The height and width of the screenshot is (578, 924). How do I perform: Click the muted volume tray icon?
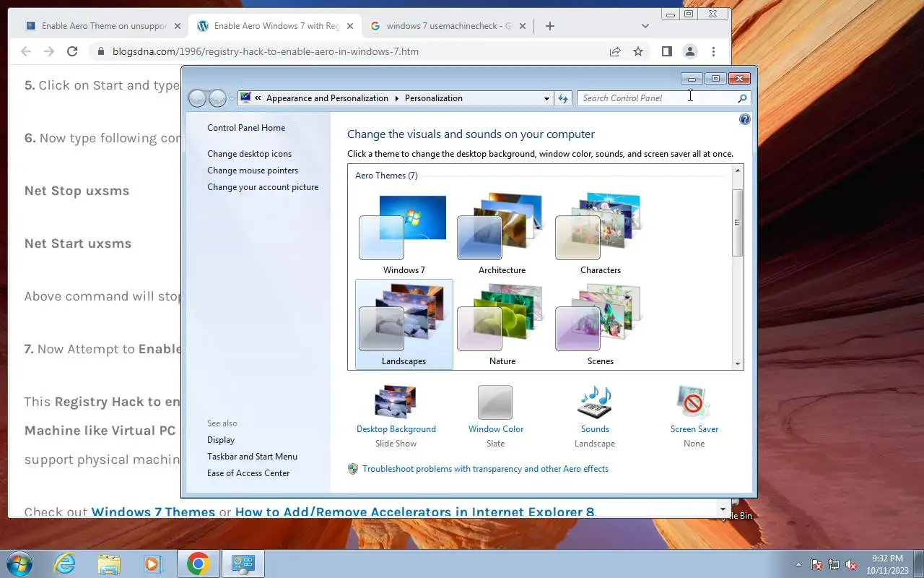(x=851, y=564)
